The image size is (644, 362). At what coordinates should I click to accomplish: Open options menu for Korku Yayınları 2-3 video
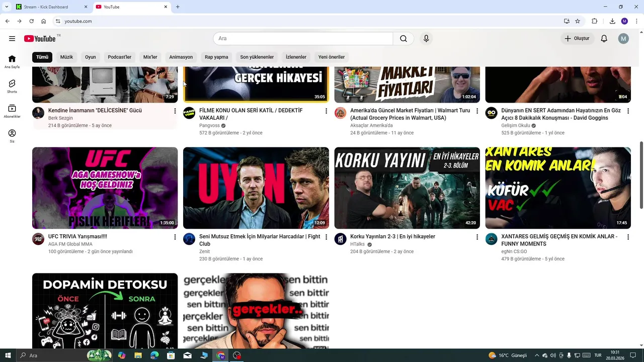[477, 237]
